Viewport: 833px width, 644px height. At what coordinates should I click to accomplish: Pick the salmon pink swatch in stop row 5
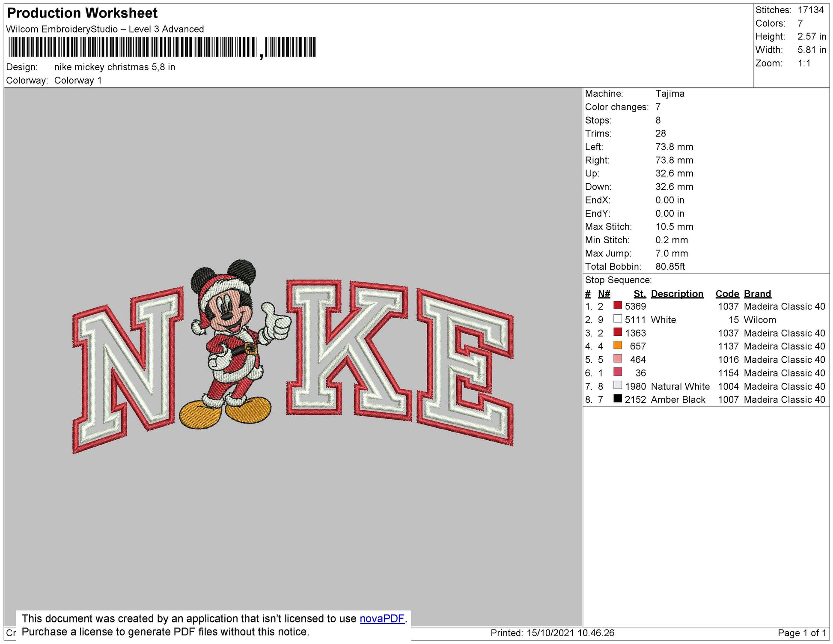[x=618, y=358]
